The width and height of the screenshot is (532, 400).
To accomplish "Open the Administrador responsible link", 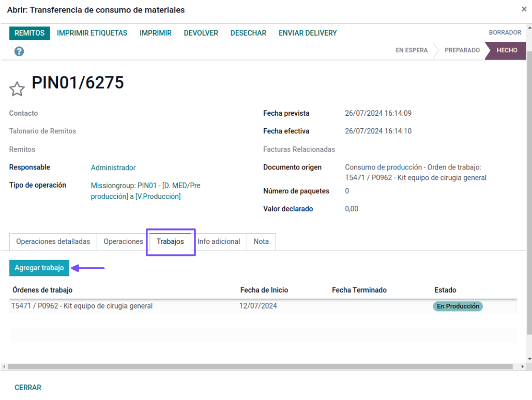I will click(x=113, y=167).
